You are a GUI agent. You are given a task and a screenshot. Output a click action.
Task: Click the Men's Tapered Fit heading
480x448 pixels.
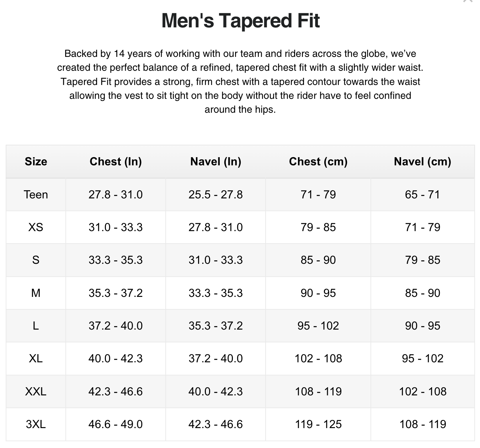click(240, 20)
